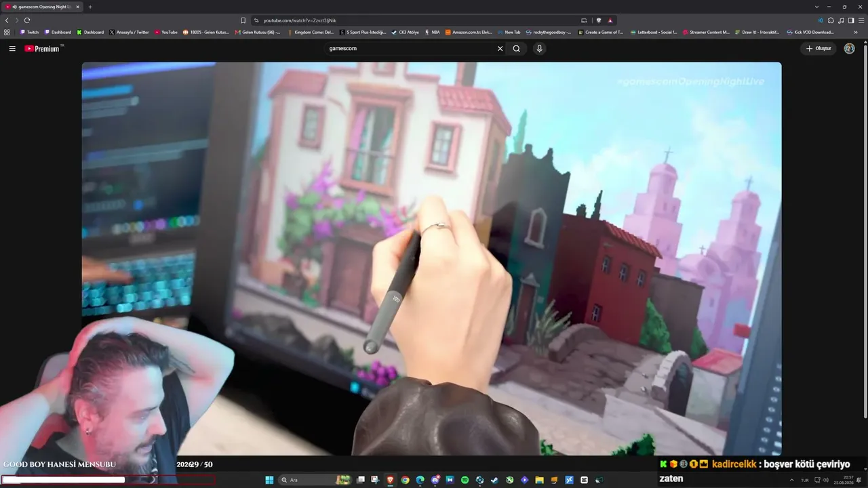Viewport: 868px width, 488px height.
Task: Open the bookmarks bar apps grid
Action: (7, 32)
